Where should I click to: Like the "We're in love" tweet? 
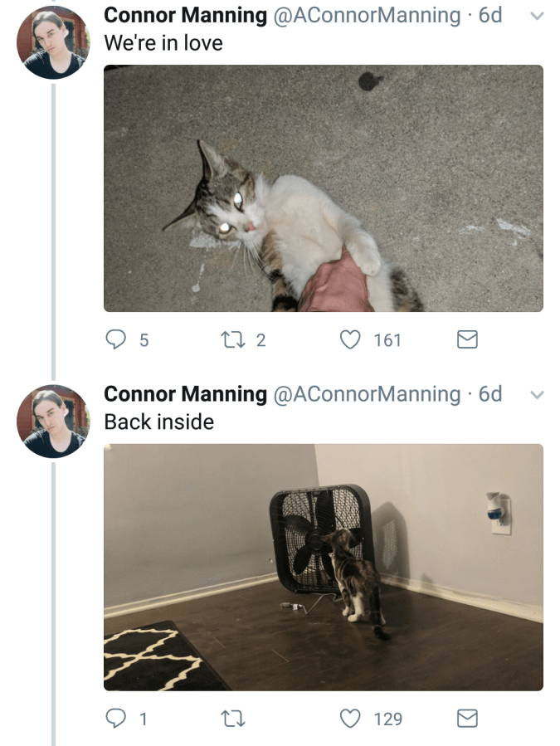353,339
